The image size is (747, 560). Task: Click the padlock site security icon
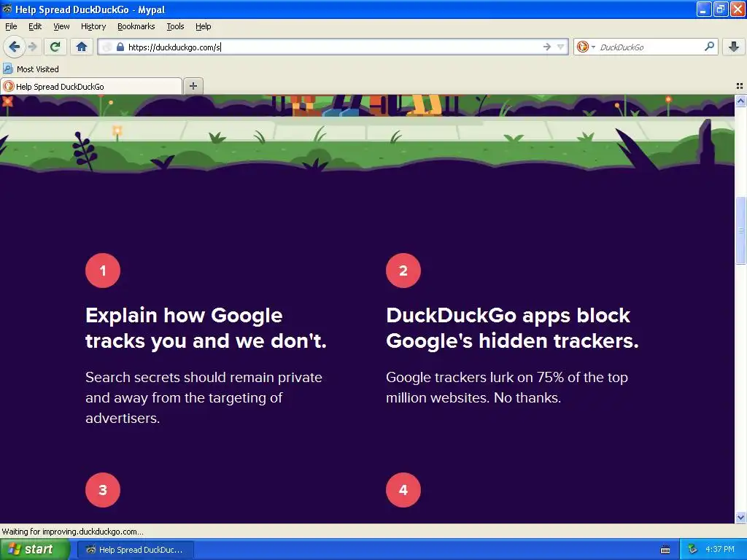click(120, 47)
